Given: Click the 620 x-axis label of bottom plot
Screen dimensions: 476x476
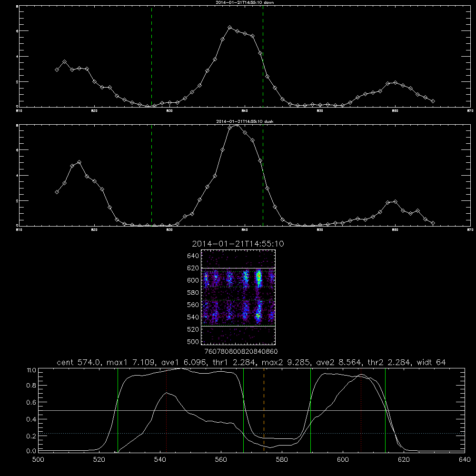Looking at the screenshot, I should (404, 460).
